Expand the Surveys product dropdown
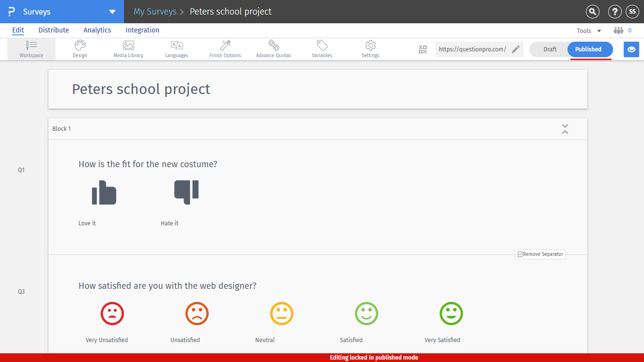This screenshot has width=644, height=362. (112, 12)
